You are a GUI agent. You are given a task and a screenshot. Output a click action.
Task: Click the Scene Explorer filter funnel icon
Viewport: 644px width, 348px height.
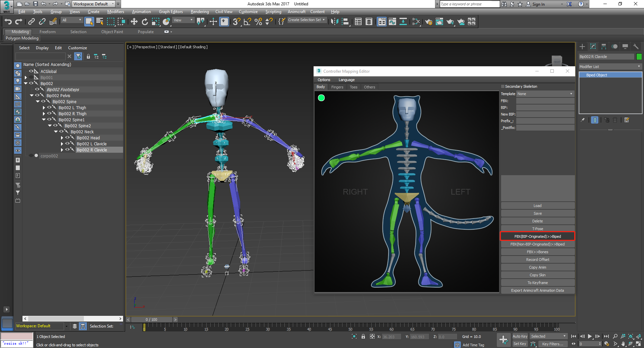coord(78,56)
